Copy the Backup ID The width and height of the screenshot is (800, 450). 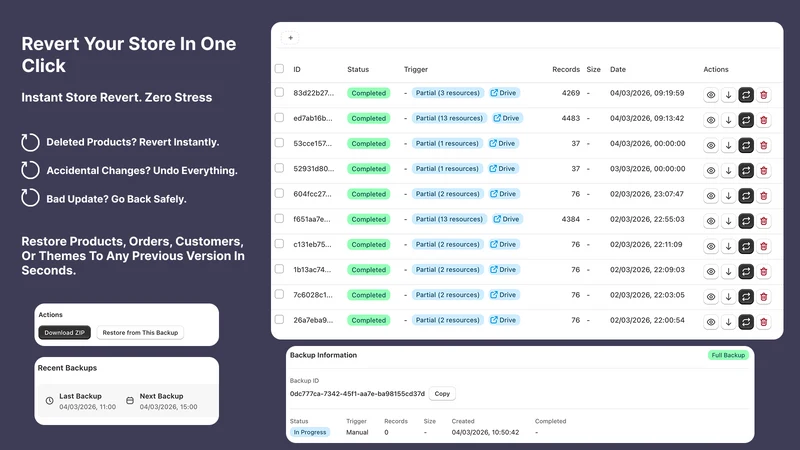442,394
